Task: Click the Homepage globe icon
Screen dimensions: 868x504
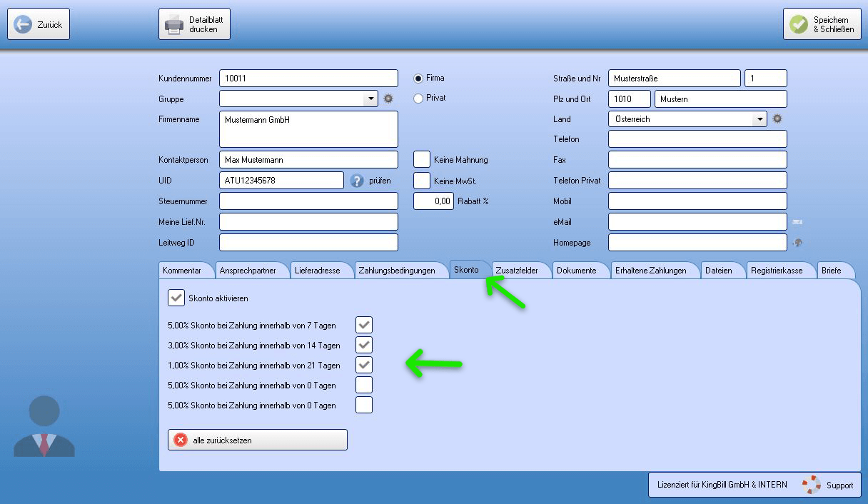Action: pos(797,243)
